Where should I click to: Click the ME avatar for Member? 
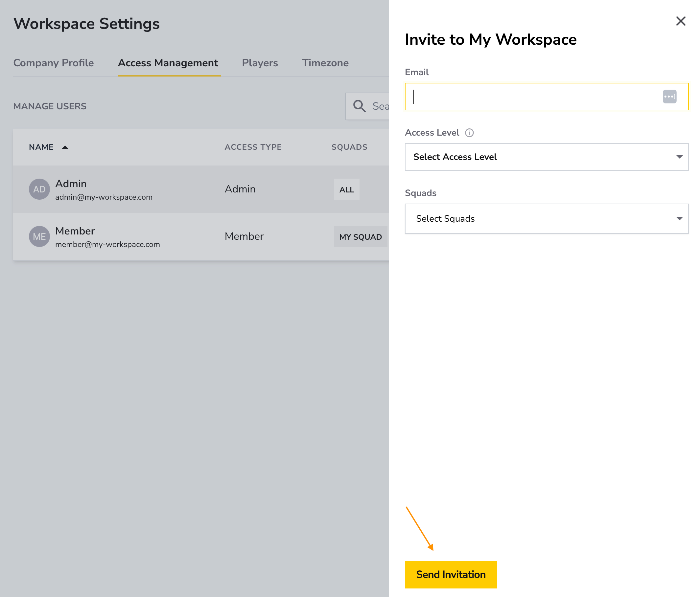pyautogui.click(x=39, y=236)
